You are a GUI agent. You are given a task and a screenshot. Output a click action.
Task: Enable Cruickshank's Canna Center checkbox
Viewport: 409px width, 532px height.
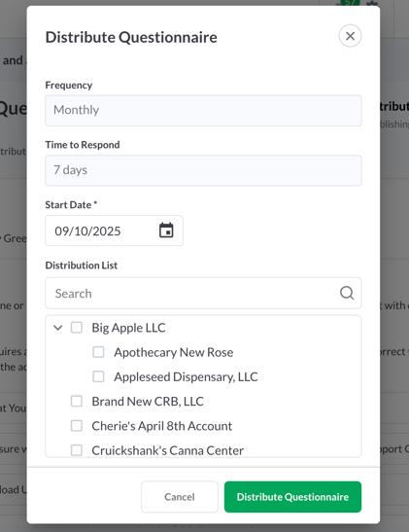77,450
